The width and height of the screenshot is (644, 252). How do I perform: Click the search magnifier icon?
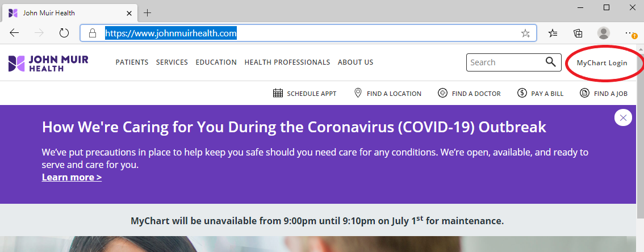tap(550, 62)
